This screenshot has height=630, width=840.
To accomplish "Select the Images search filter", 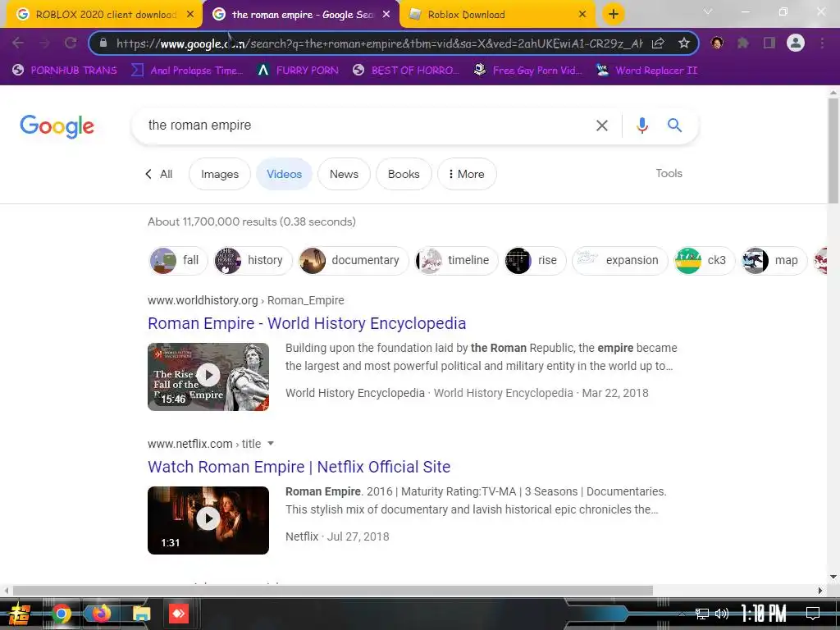I will pos(220,174).
